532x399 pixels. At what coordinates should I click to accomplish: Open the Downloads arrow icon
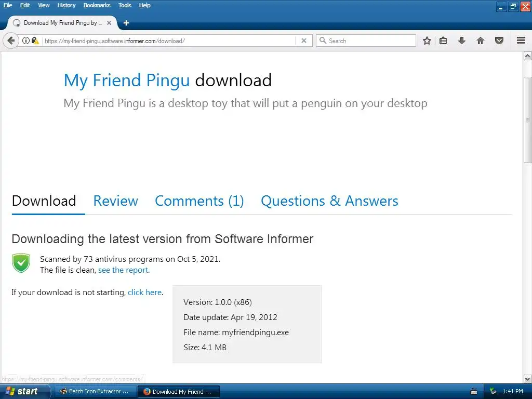(462, 41)
